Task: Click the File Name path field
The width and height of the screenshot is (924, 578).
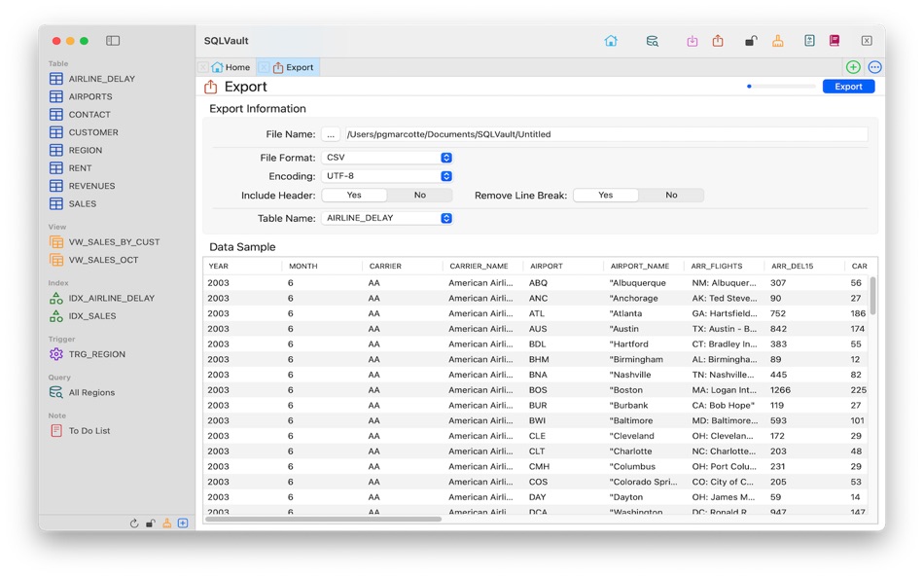Action: click(x=606, y=134)
